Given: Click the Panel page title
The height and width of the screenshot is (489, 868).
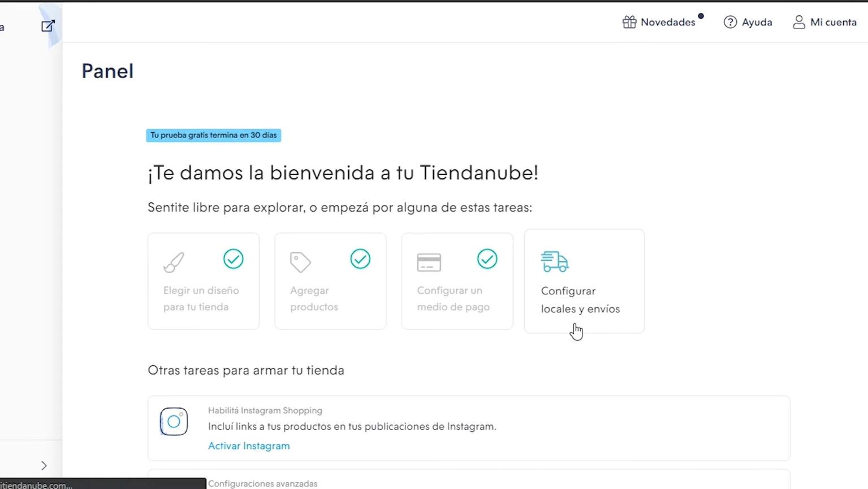Looking at the screenshot, I should (107, 71).
